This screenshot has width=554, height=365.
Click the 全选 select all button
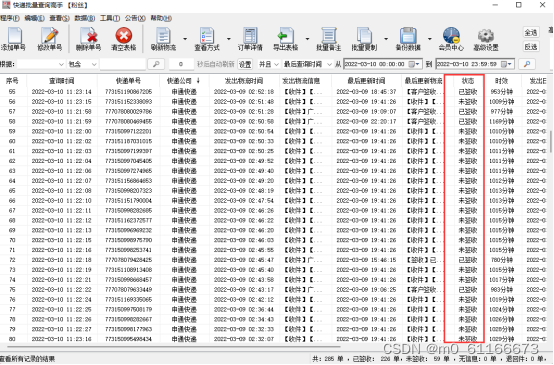[x=531, y=33]
